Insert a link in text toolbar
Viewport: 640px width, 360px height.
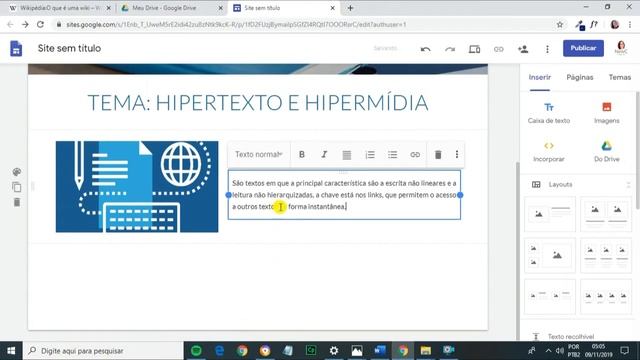pos(415,155)
